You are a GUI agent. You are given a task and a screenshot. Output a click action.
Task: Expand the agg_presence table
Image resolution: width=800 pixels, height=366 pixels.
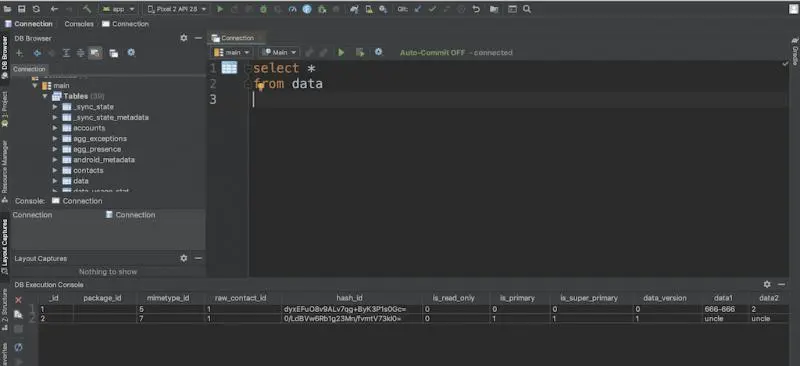tap(55, 150)
